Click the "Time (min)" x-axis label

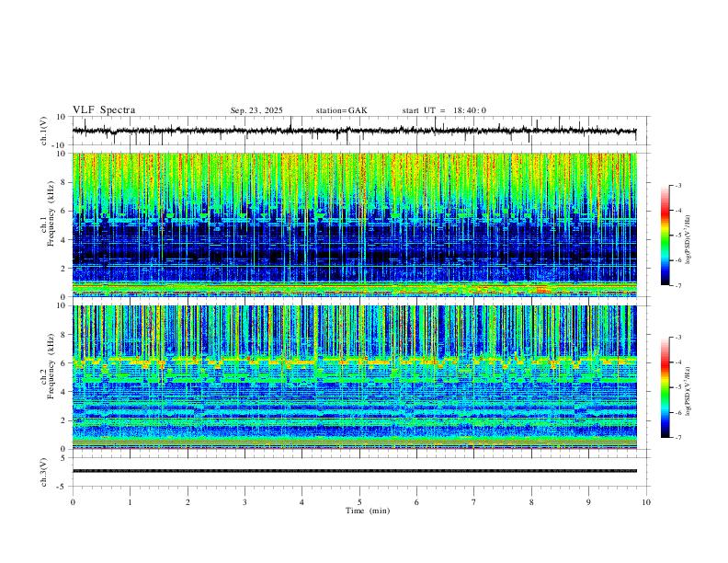click(x=368, y=511)
